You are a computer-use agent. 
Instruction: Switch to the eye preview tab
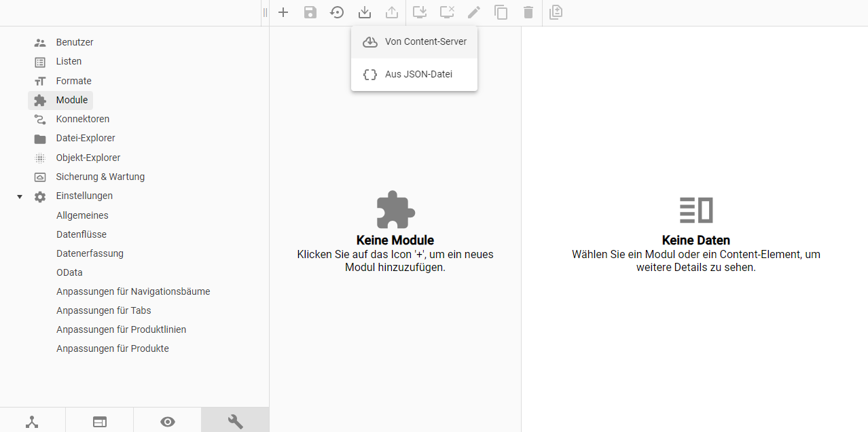point(168,422)
